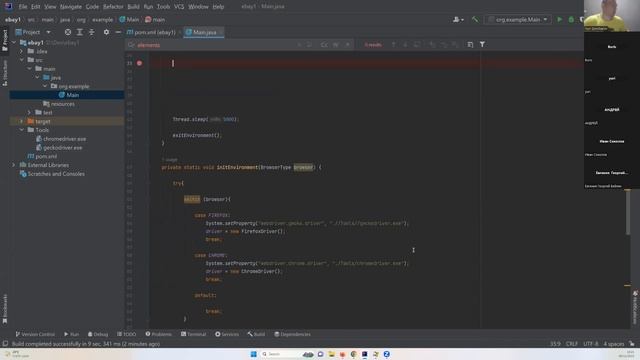Collapse the src folder

tap(22, 60)
